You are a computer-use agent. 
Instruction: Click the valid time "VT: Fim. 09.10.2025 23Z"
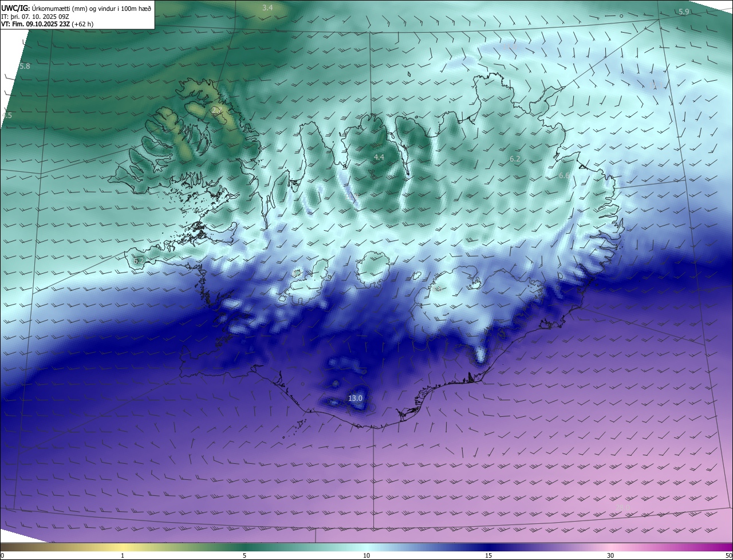[34, 24]
